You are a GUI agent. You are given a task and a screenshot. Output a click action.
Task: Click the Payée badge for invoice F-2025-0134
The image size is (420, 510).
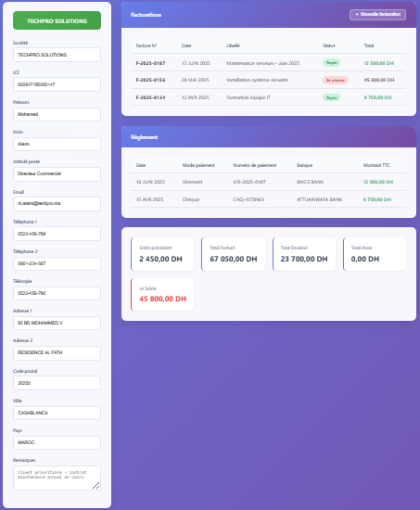[331, 97]
